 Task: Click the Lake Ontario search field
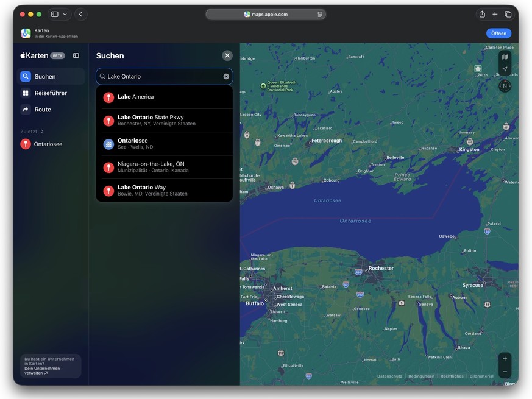click(x=164, y=76)
